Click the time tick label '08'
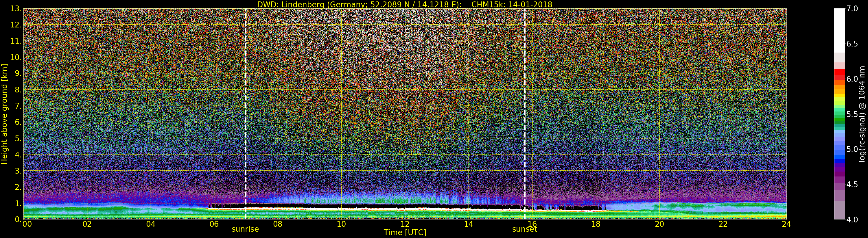 (x=278, y=224)
